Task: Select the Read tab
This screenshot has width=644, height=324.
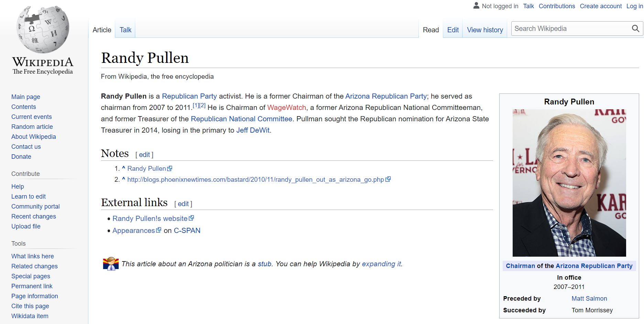Action: tap(431, 30)
